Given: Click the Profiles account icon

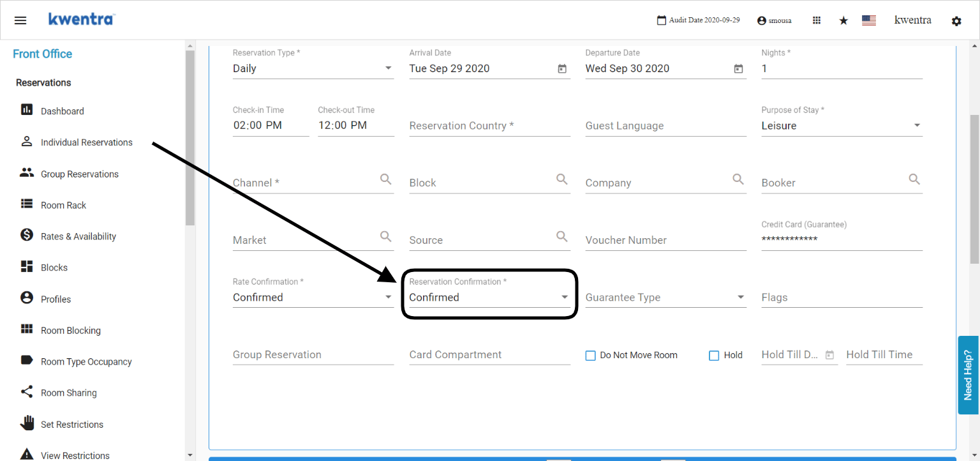Looking at the screenshot, I should pos(27,298).
